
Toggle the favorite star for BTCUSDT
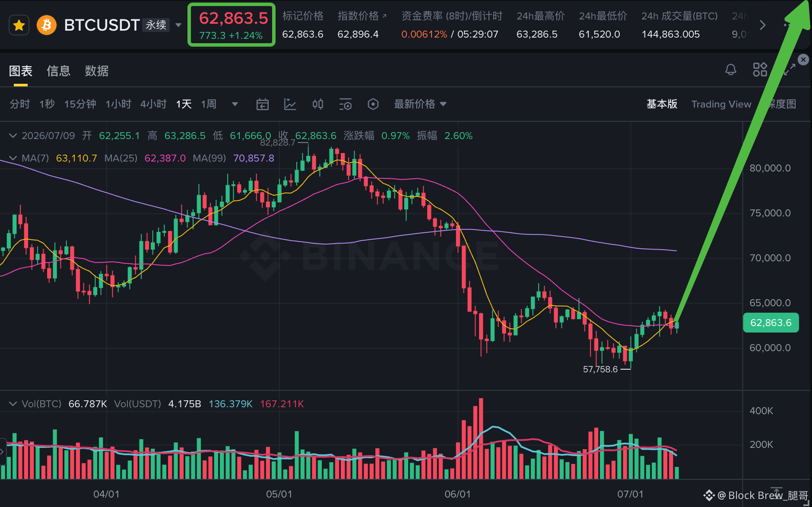[19, 25]
